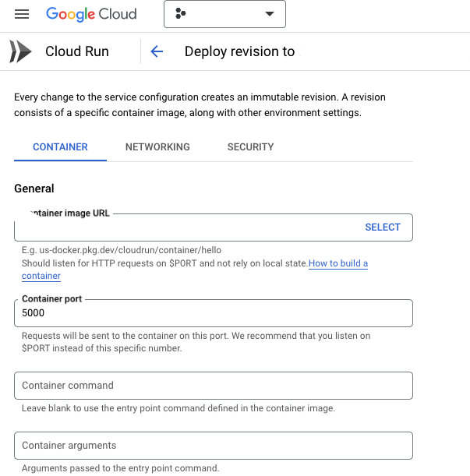
Task: Click the Cloud Run product icon
Action: [20, 51]
